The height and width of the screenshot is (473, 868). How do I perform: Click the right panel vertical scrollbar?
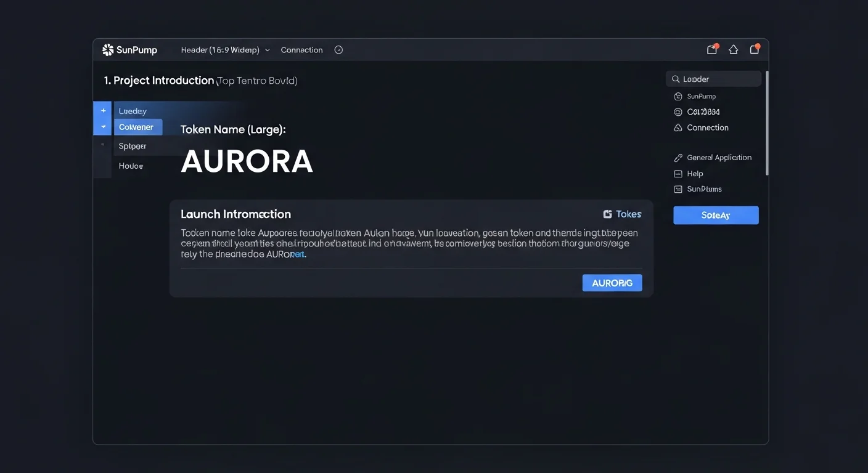pyautogui.click(x=767, y=123)
